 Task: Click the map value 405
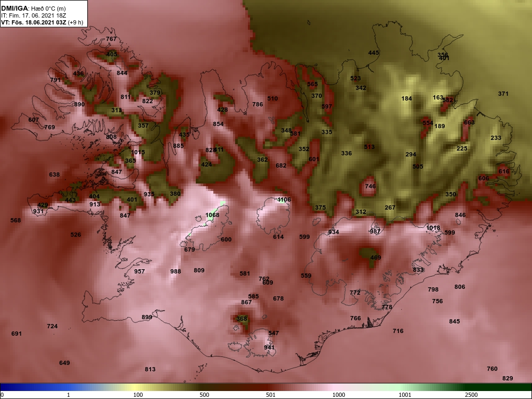tap(112, 54)
